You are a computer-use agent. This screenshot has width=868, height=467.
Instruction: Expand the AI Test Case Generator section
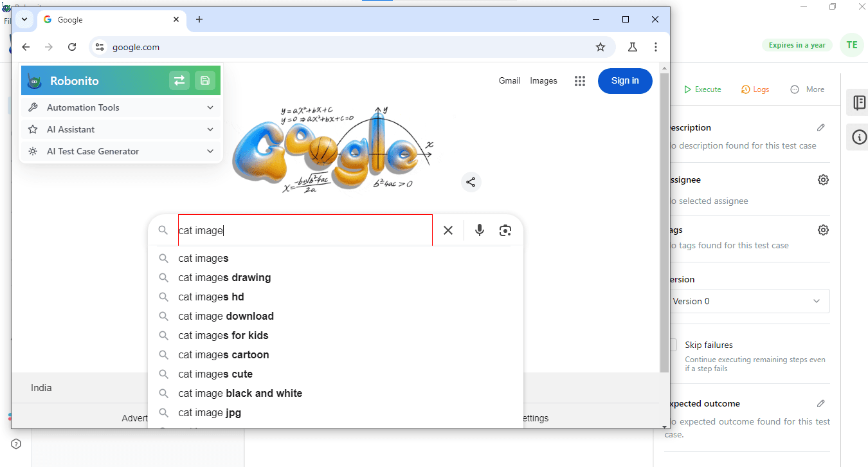121,151
